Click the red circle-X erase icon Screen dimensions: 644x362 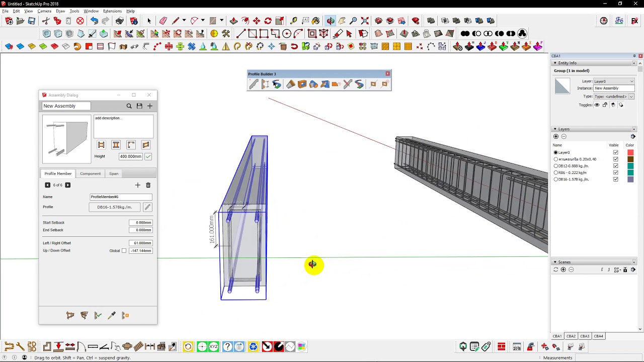point(80,21)
